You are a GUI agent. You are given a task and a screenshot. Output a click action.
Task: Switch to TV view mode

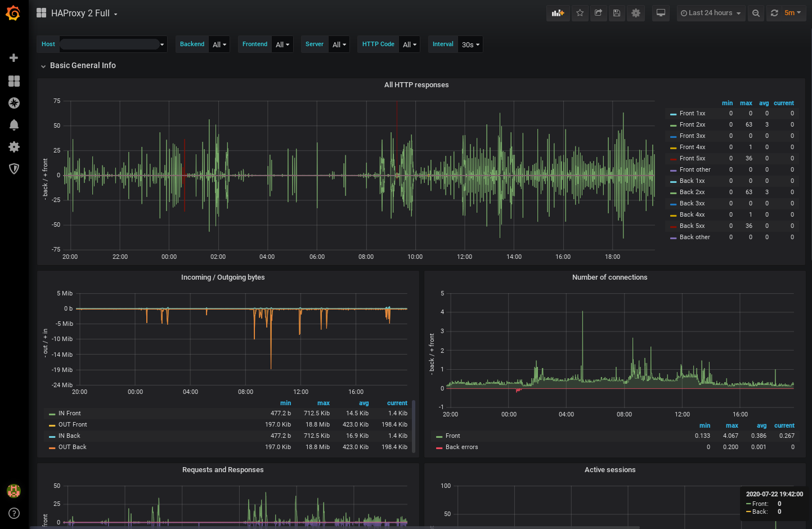661,13
